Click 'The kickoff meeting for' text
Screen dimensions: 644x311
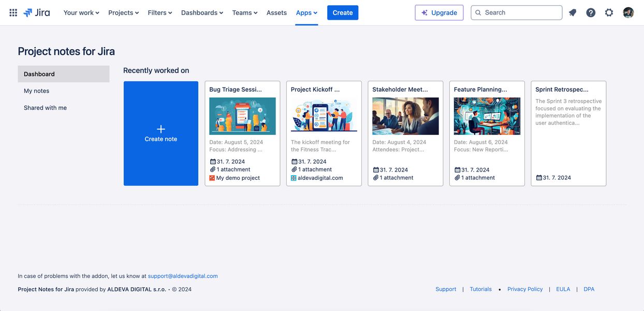click(x=320, y=142)
